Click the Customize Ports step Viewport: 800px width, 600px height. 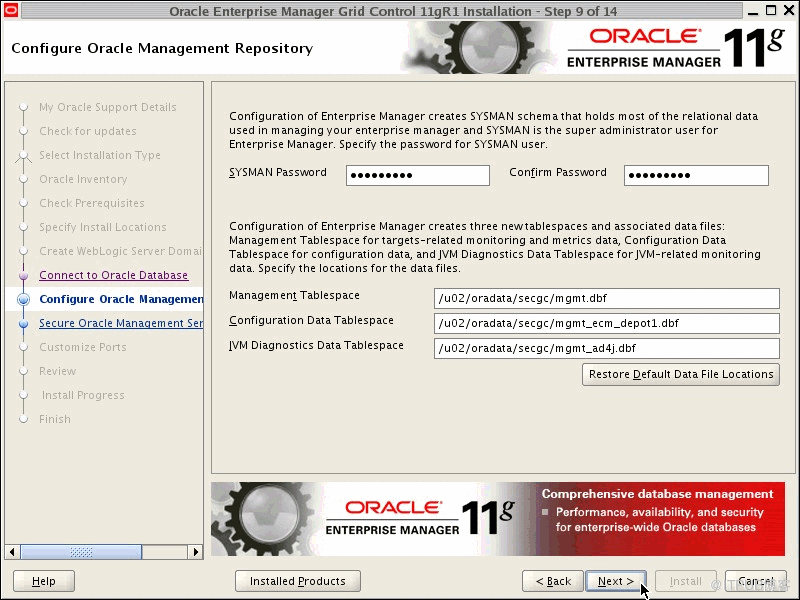[83, 347]
